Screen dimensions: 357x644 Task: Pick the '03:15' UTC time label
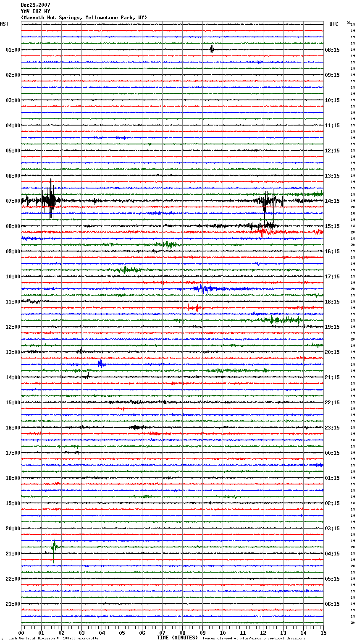[x=332, y=529]
